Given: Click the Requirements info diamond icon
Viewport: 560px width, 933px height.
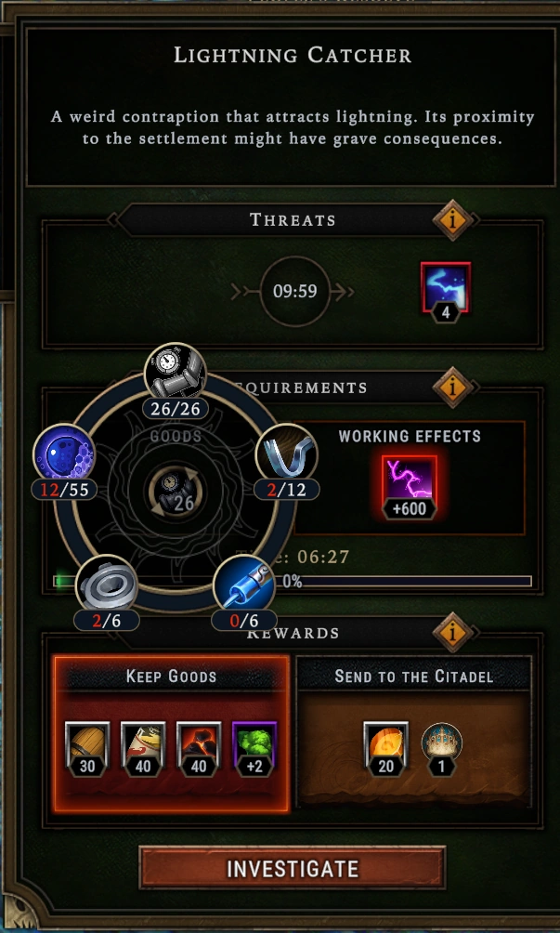Looking at the screenshot, I should 453,388.
